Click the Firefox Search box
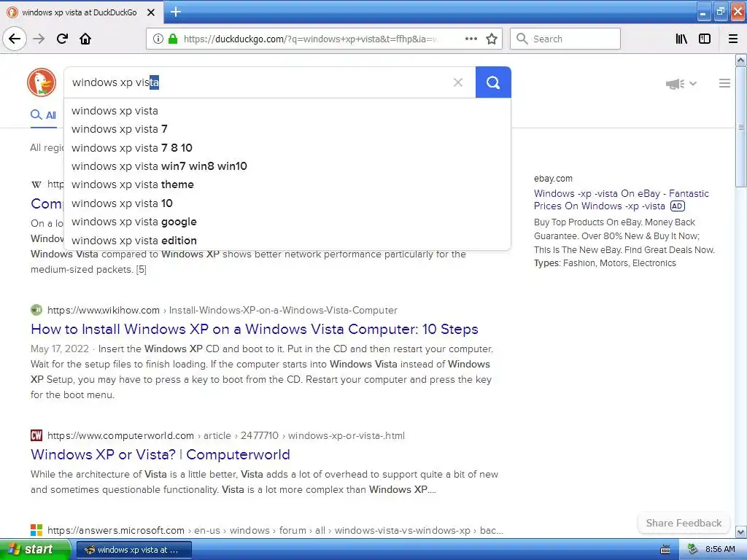Image resolution: width=747 pixels, height=560 pixels. click(565, 39)
